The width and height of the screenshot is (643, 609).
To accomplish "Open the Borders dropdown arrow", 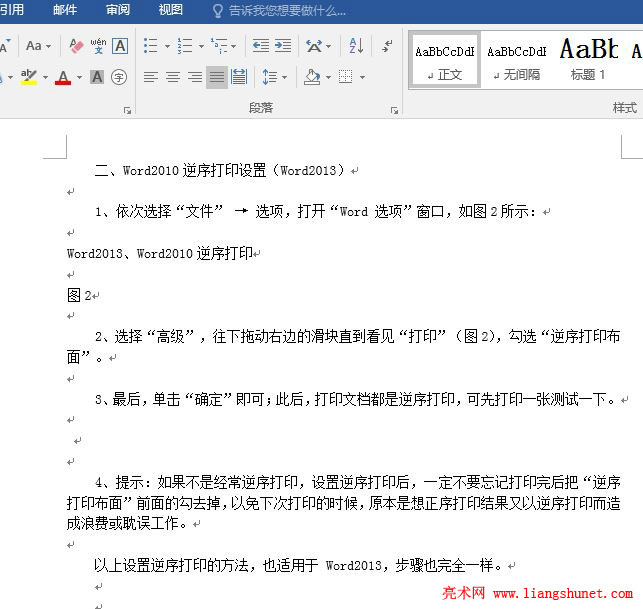I will coord(363,77).
